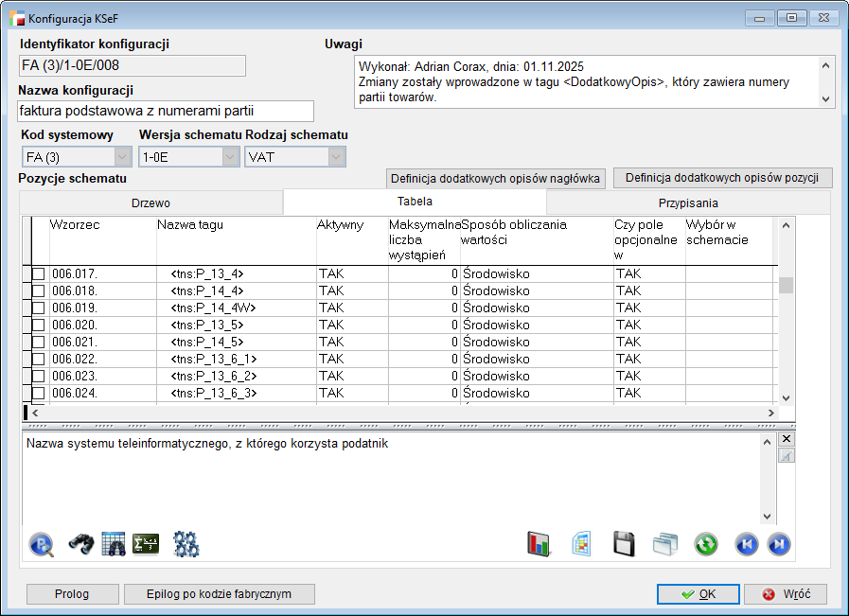Switch to the Przypisania tab
The image size is (849, 616).
(688, 202)
